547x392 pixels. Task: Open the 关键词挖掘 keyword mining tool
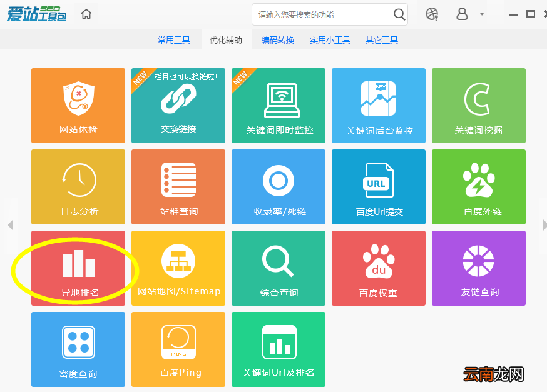(479, 106)
